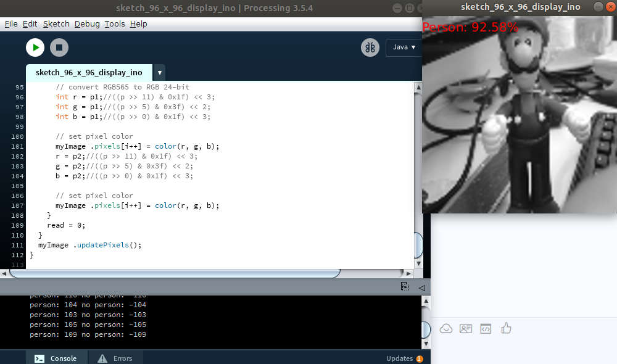This screenshot has width=617, height=364.
Task: Click console line 'person: 103 no person: -103'
Action: point(88,315)
